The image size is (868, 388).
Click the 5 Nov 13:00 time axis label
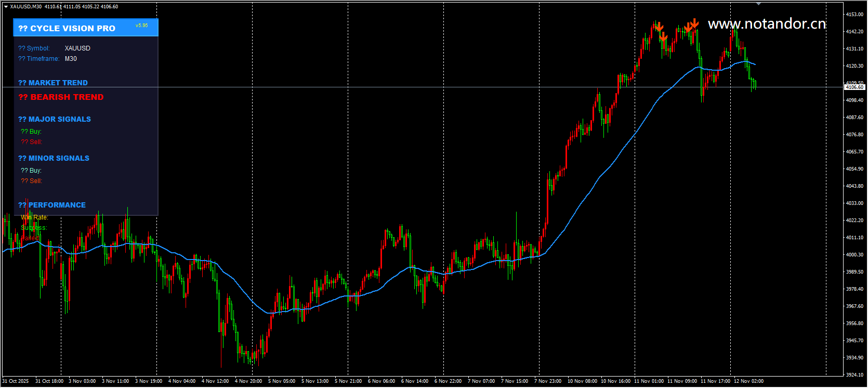tap(315, 381)
